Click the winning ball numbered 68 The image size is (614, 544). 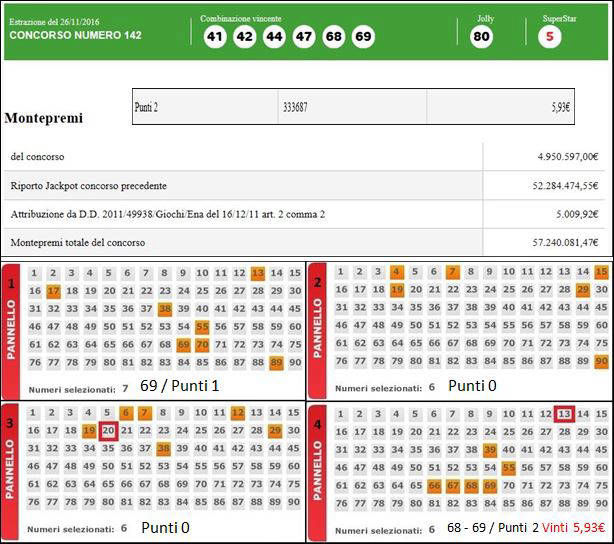[x=334, y=37]
